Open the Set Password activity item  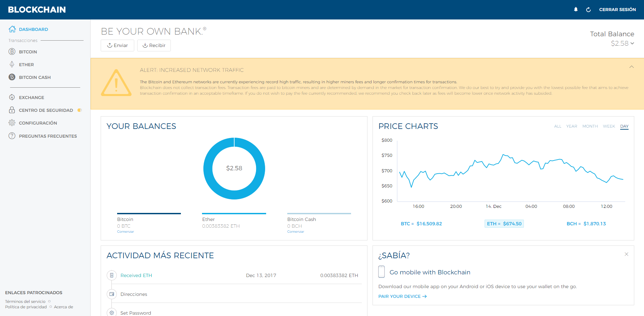tap(136, 313)
